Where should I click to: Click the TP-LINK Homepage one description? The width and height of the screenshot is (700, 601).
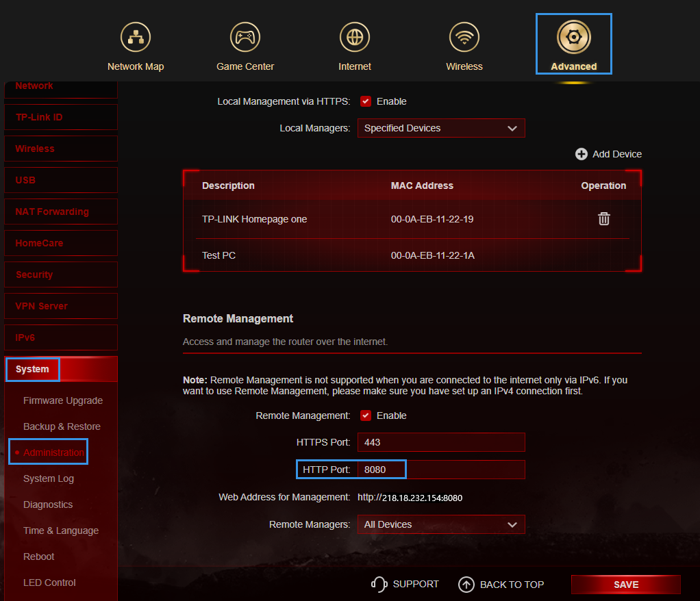click(255, 219)
